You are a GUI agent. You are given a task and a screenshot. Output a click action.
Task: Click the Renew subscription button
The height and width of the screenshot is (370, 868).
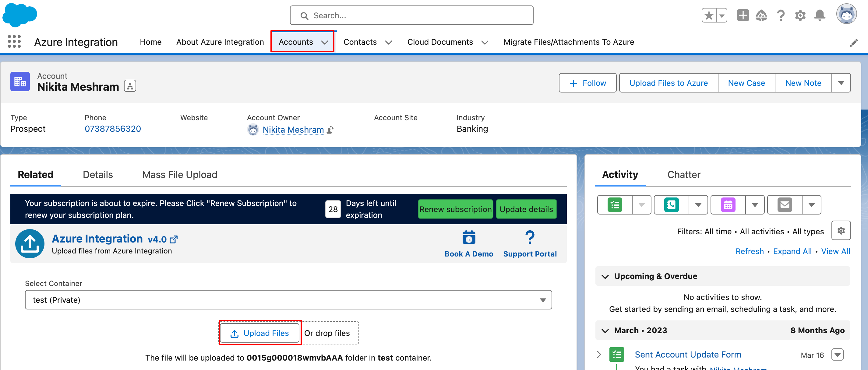click(x=455, y=209)
